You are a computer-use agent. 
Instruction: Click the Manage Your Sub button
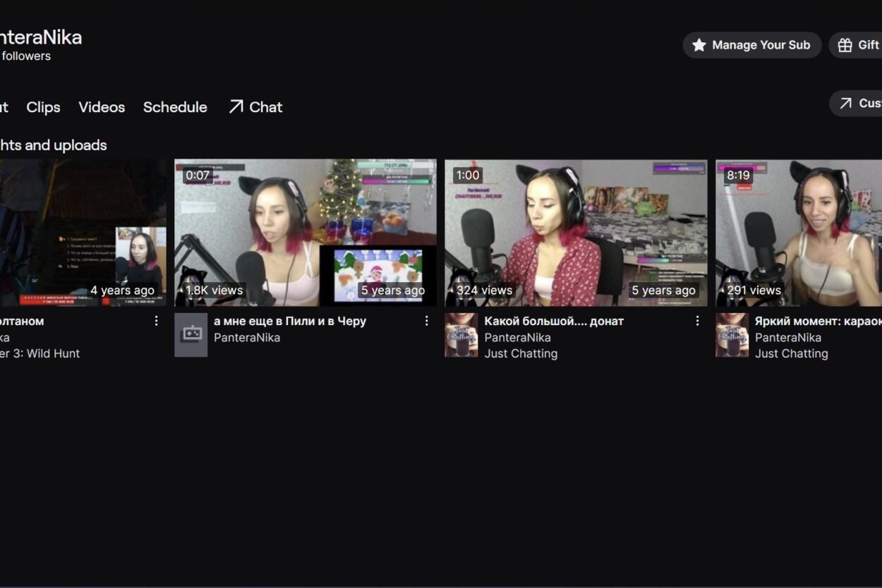pos(752,45)
